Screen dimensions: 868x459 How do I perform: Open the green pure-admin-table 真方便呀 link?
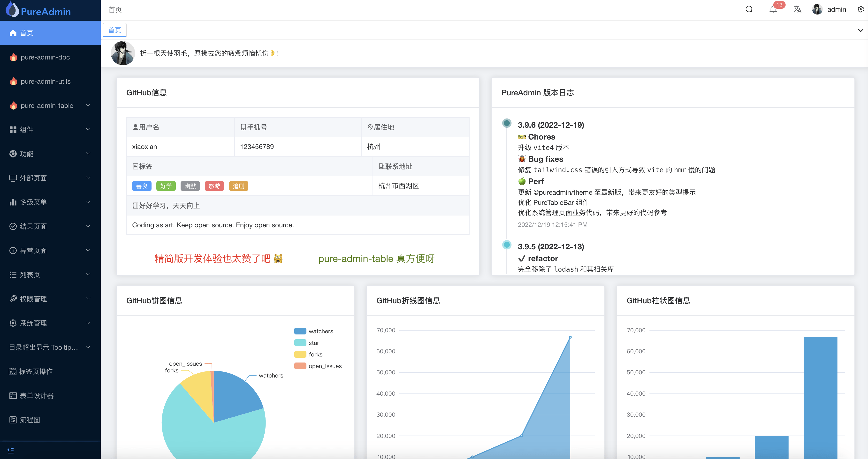point(376,258)
